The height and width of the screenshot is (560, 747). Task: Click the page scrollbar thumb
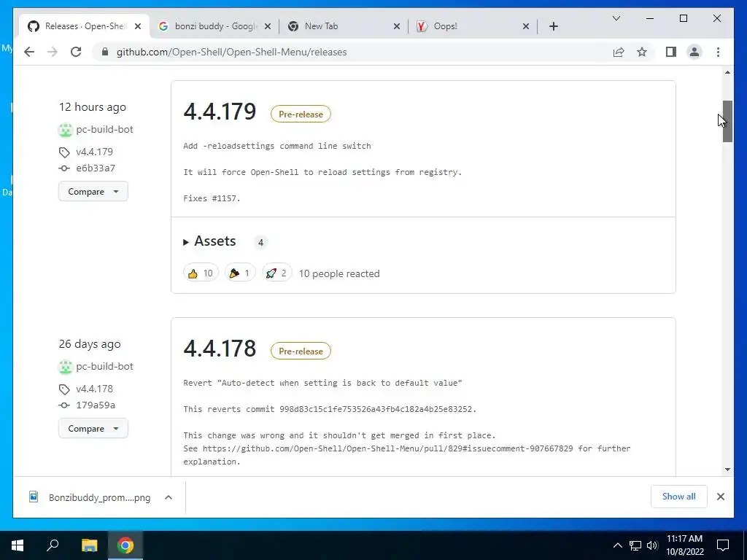[727, 122]
